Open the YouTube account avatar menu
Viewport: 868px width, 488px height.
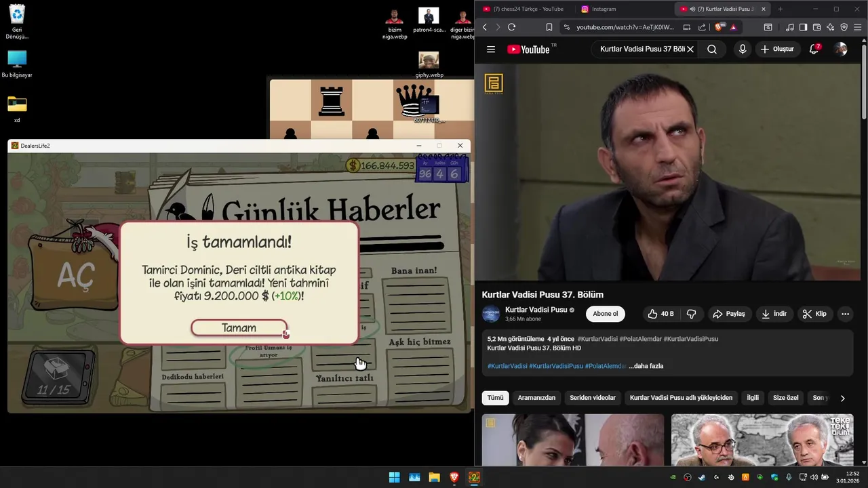[x=841, y=49]
